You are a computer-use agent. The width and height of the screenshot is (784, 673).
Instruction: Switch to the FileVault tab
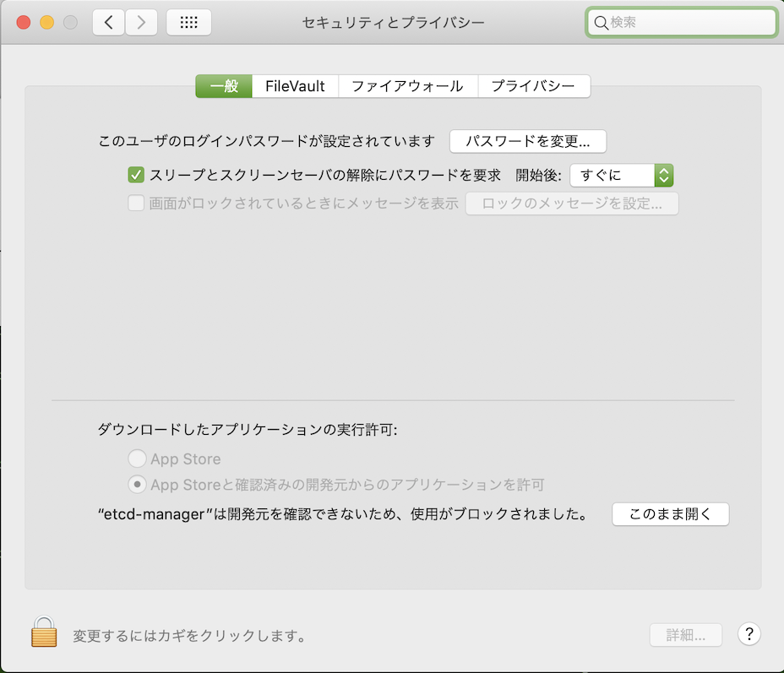click(x=294, y=85)
